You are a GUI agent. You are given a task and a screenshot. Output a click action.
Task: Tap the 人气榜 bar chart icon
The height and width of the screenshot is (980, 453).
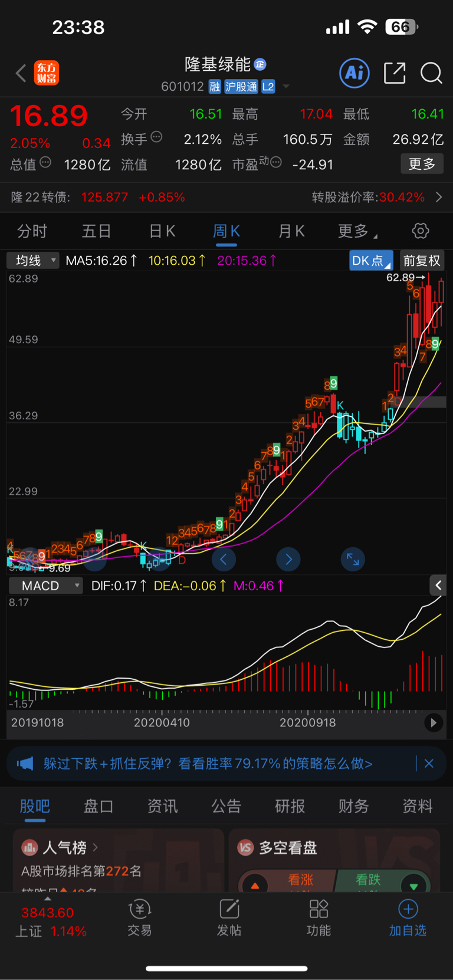(x=29, y=848)
